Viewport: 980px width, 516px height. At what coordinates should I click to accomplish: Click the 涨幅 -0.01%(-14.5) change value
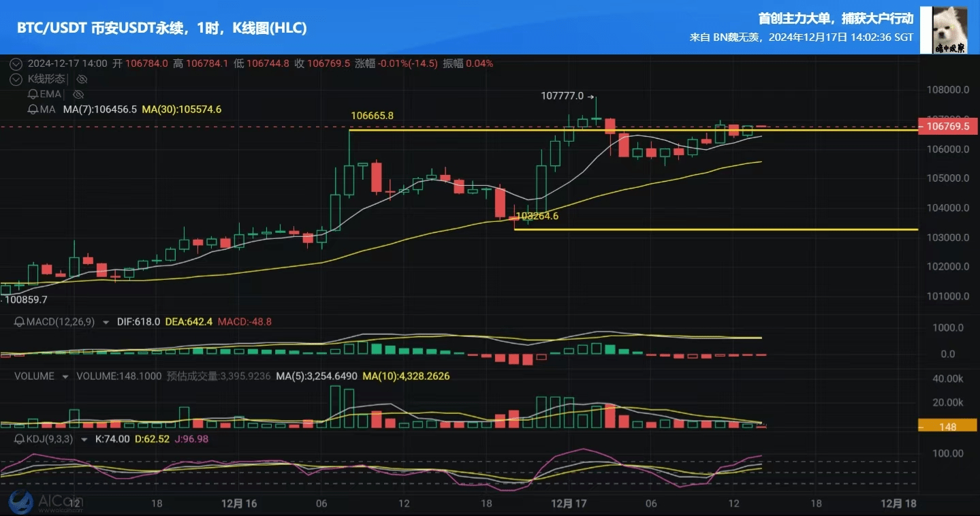pos(396,63)
